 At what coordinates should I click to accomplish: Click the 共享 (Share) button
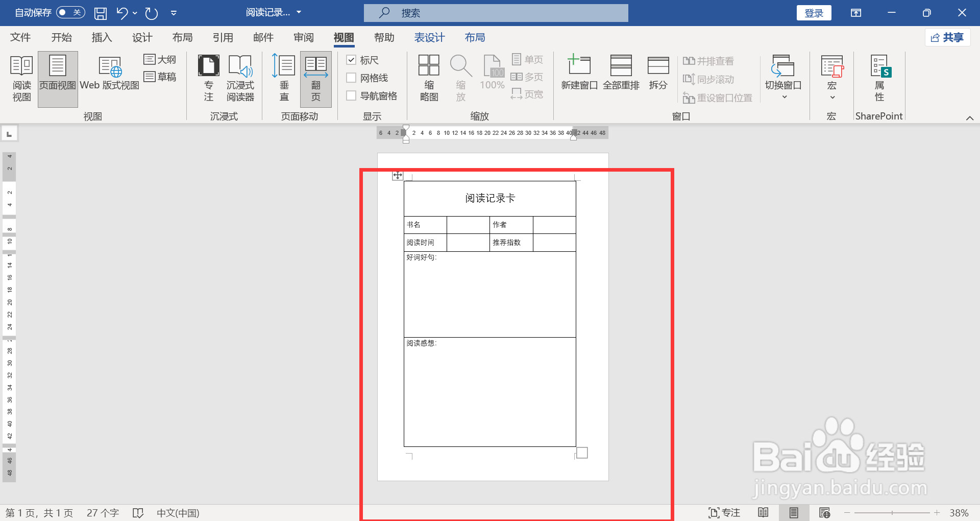[947, 37]
